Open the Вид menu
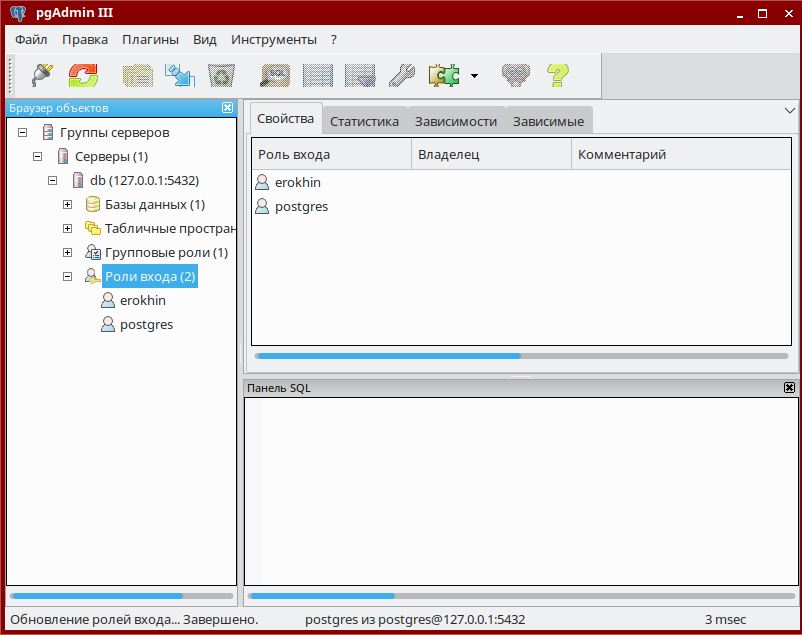The image size is (802, 635). (x=205, y=39)
